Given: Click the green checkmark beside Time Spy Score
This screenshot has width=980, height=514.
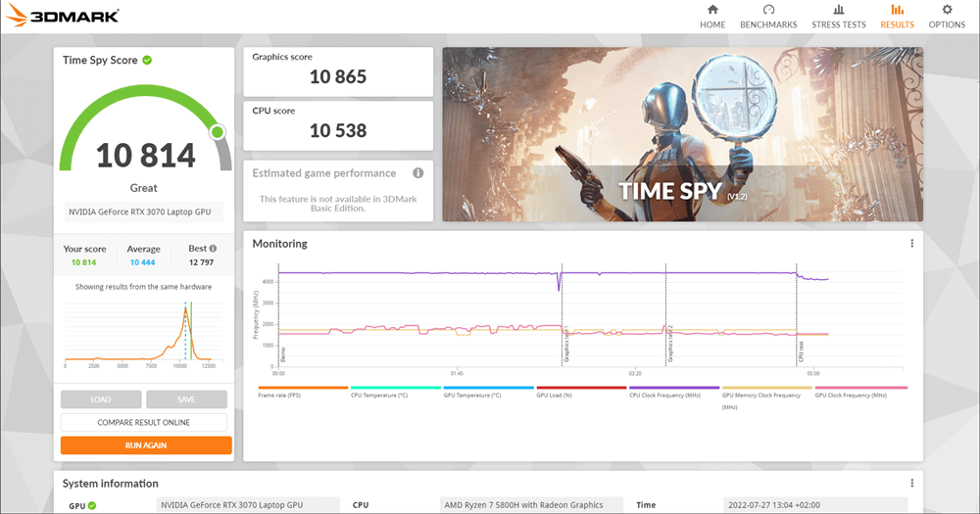Looking at the screenshot, I should pos(147,60).
